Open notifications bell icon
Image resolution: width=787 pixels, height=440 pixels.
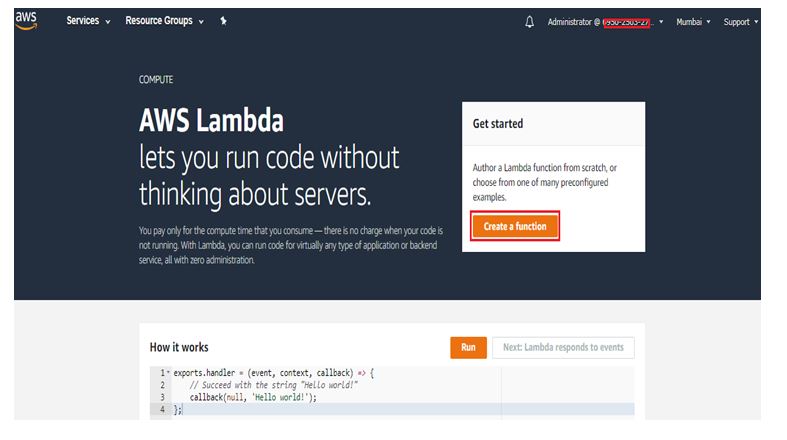tap(529, 22)
